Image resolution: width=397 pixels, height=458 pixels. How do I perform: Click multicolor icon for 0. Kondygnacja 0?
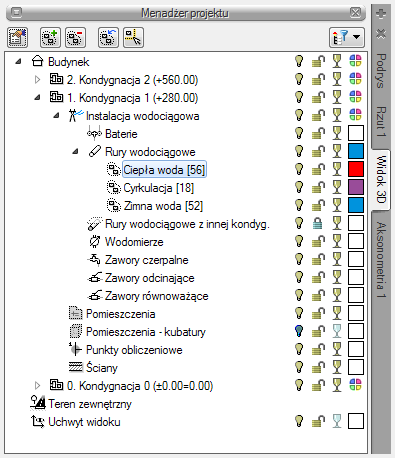click(356, 385)
